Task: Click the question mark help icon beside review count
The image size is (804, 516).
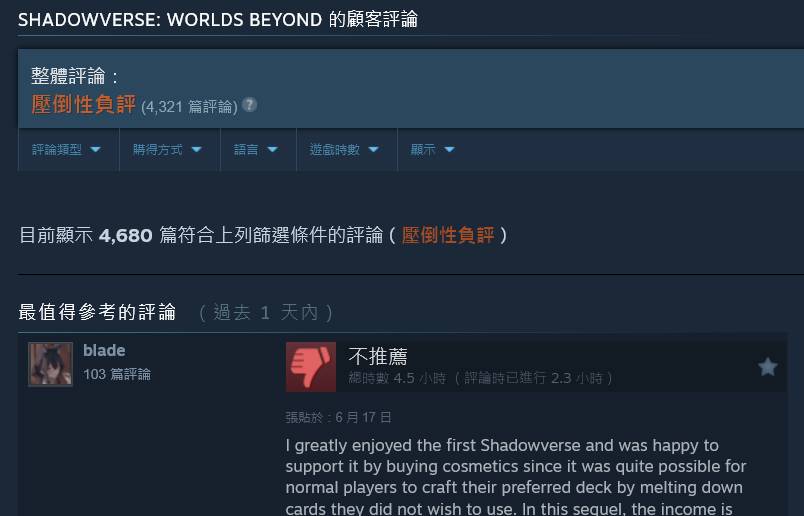Action: [x=250, y=105]
